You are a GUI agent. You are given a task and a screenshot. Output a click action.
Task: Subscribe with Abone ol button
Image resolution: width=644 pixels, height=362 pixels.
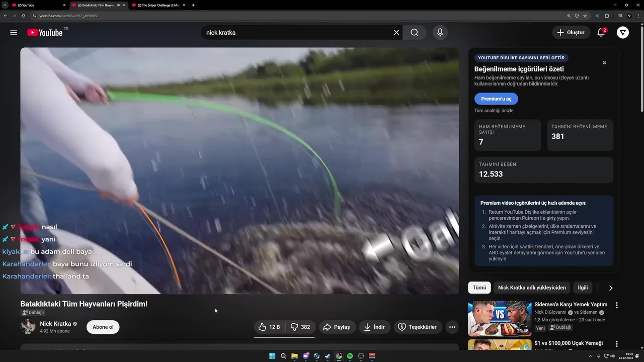click(x=103, y=327)
